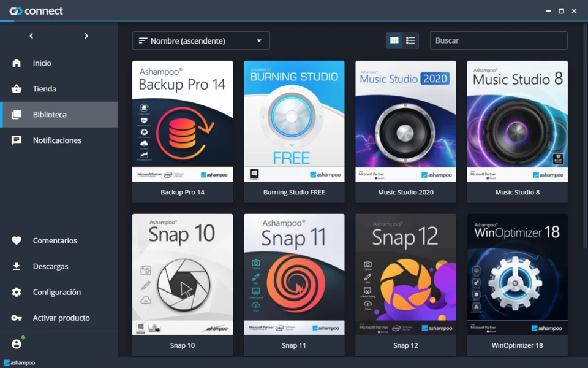
Task: Open the user account profile icon
Action: click(x=17, y=343)
